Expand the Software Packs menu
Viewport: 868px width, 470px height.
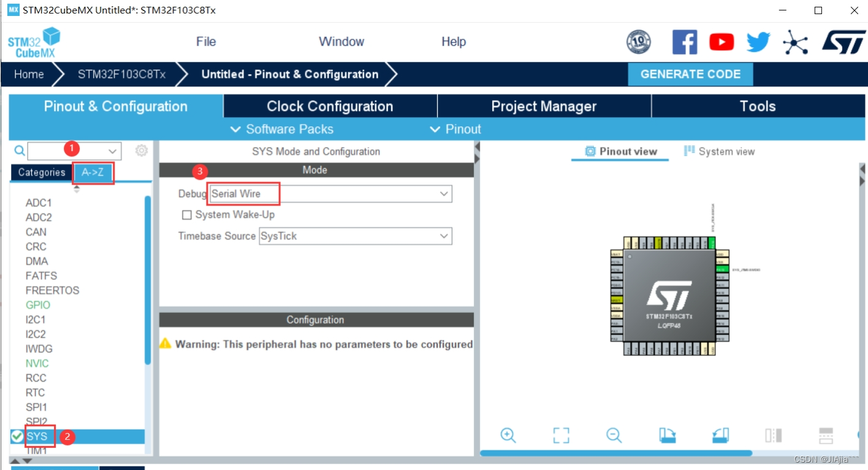pyautogui.click(x=282, y=129)
